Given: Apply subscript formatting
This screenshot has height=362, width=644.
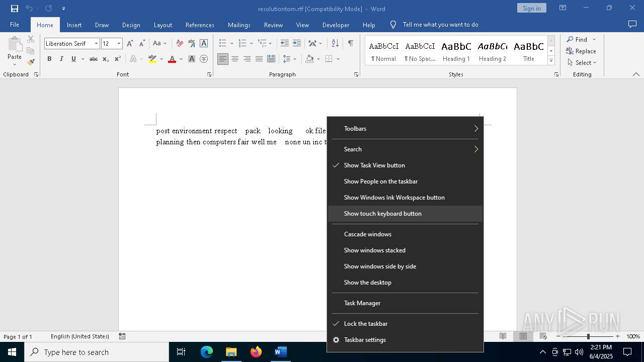Looking at the screenshot, I should click(106, 59).
